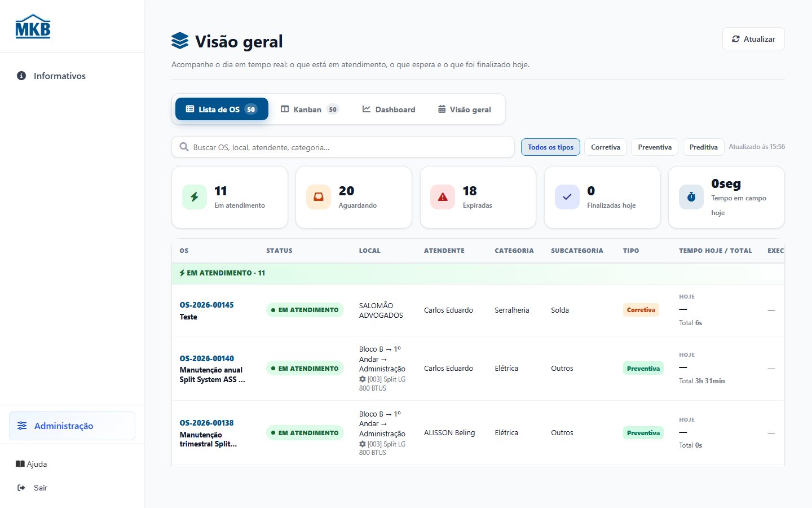The height and width of the screenshot is (508, 812).
Task: Click the Atualizar button
Action: point(753,39)
